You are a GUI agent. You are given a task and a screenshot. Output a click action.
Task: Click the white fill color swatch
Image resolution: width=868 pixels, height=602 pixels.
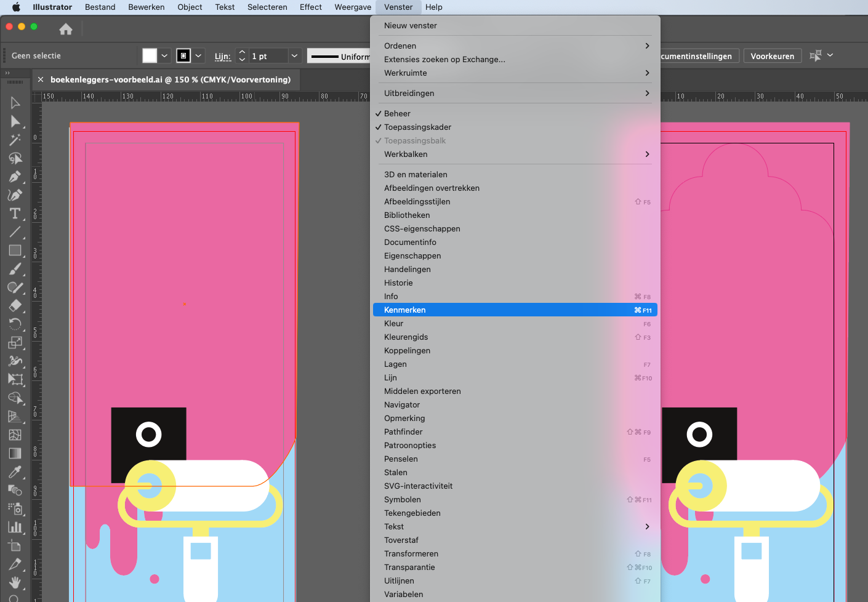point(150,56)
